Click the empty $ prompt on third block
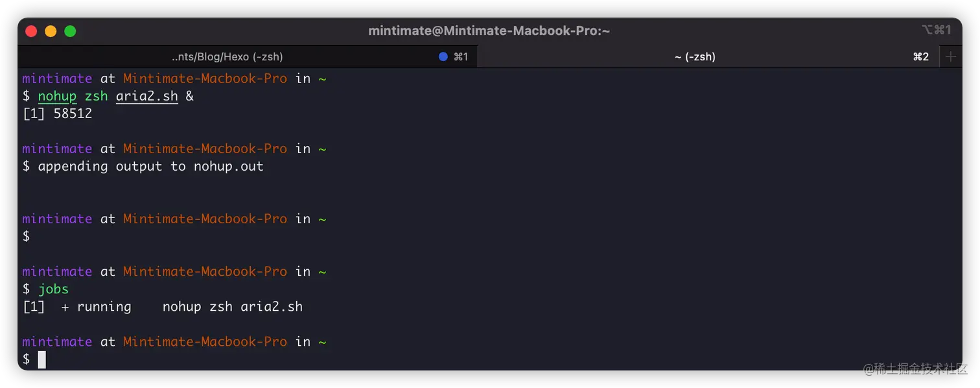This screenshot has width=980, height=388. (x=27, y=236)
